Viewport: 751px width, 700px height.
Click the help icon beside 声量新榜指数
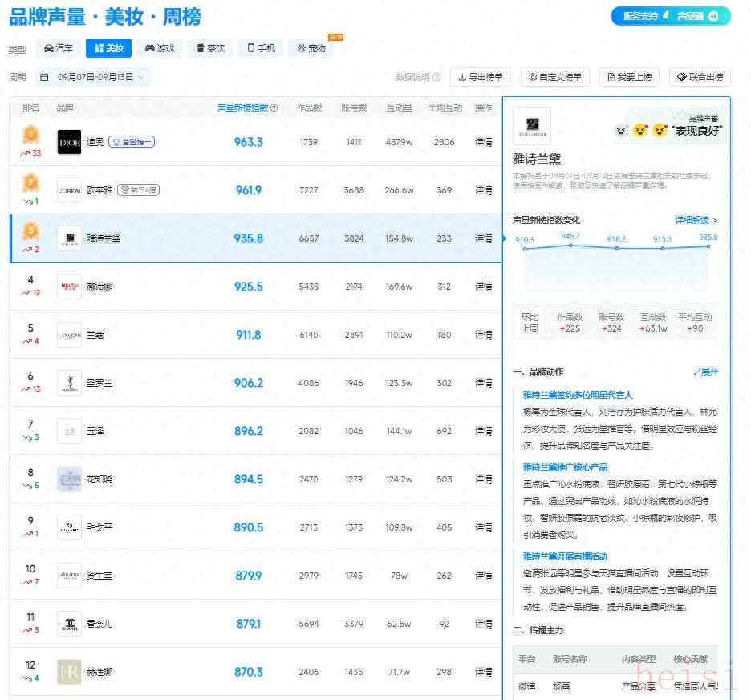tap(274, 108)
